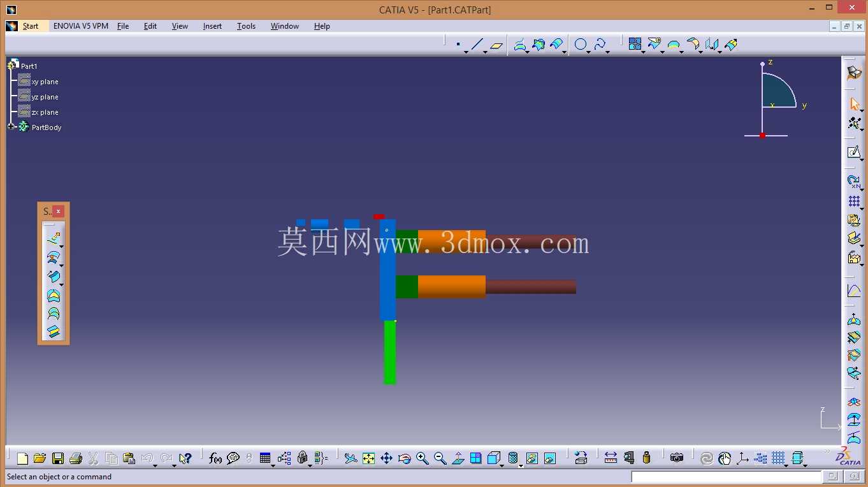Select the Circle tool in wireframe toolbar
Image resolution: width=868 pixels, height=487 pixels.
pyautogui.click(x=581, y=45)
